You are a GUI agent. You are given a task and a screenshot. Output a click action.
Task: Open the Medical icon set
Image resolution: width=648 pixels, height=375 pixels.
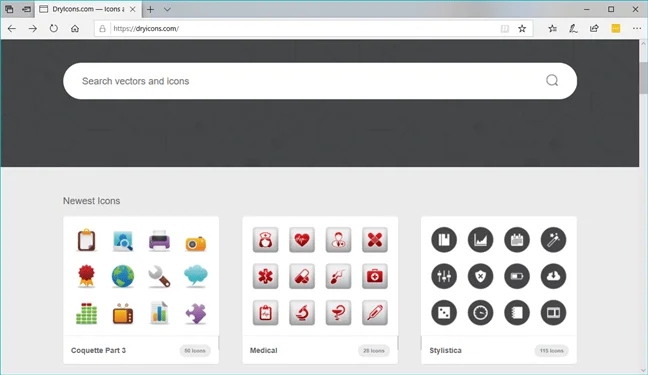click(x=264, y=350)
